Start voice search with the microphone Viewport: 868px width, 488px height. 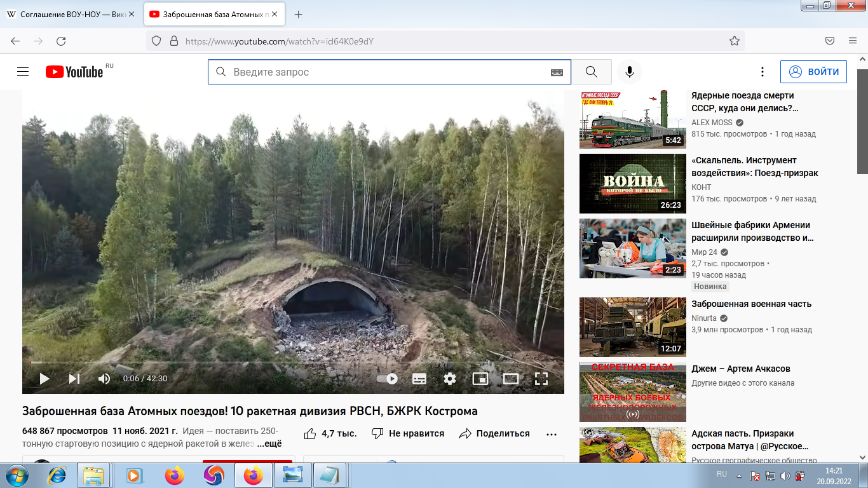coord(629,71)
